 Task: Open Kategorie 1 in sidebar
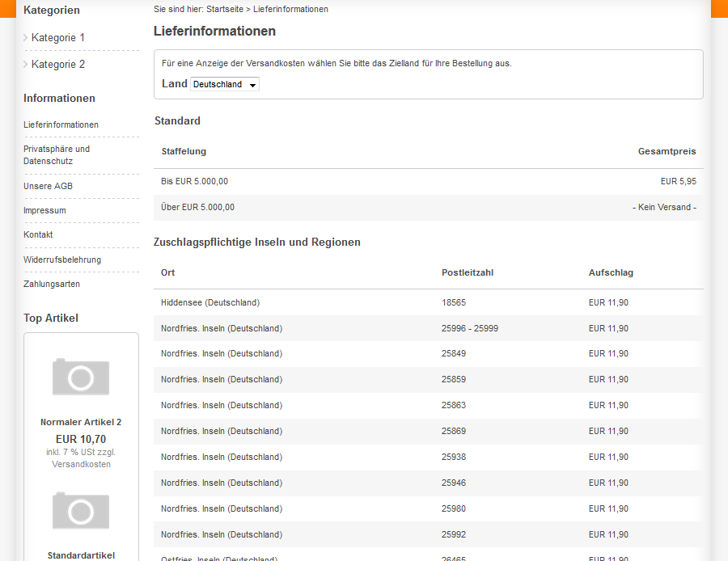click(57, 38)
